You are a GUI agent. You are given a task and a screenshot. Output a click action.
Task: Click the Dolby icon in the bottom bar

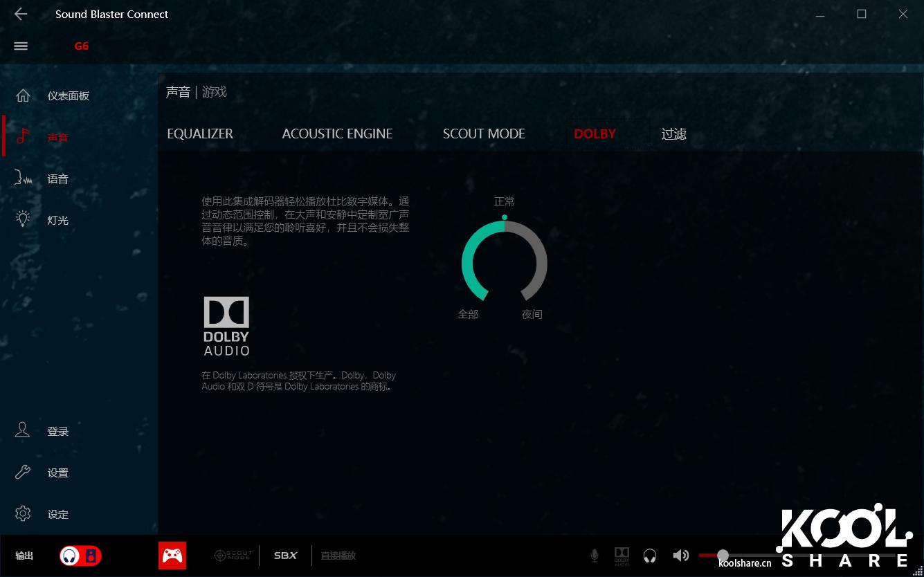622,556
